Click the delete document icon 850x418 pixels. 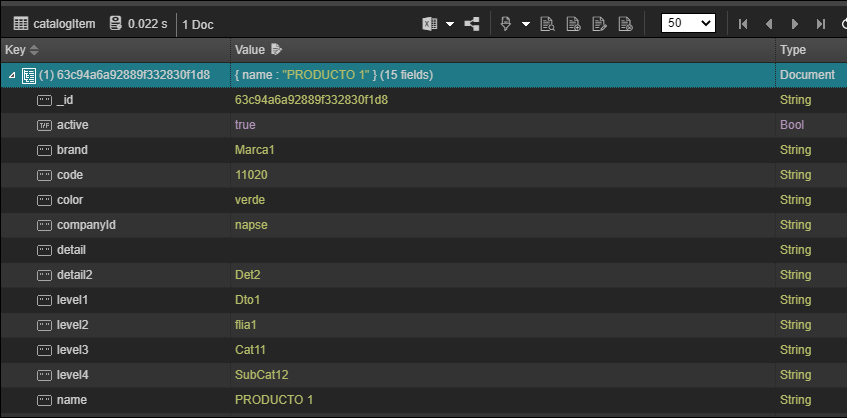[625, 24]
